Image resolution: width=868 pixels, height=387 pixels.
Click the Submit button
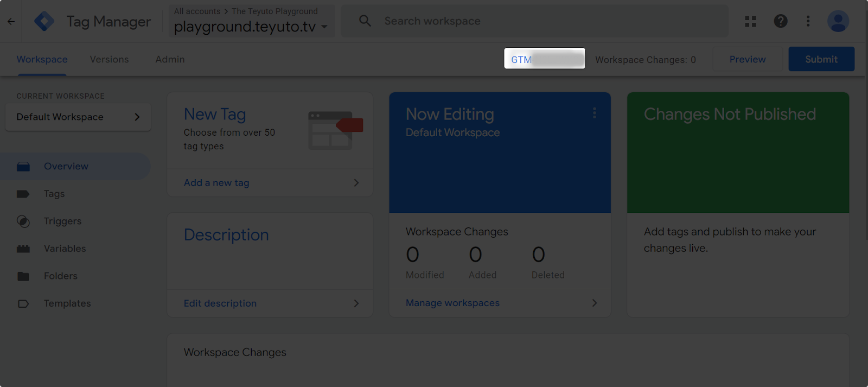821,59
